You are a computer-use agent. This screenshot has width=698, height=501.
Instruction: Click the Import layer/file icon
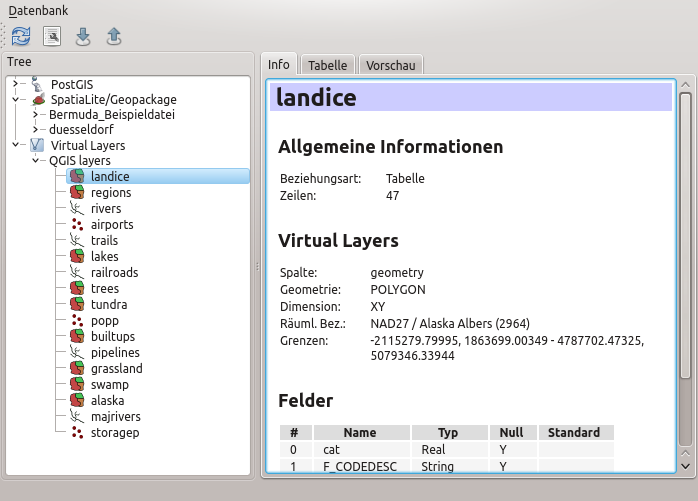pos(83,36)
